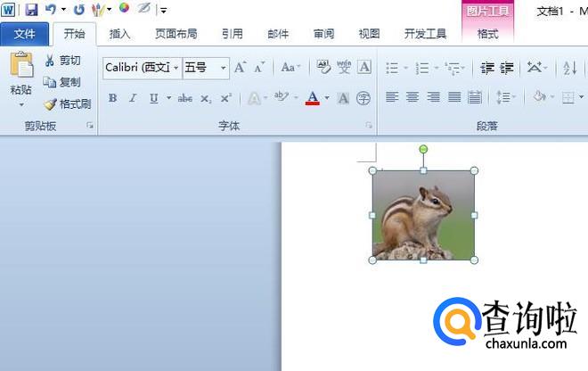588x371 pixels.
Task: Switch to the 邮件 Mailings tab
Action: pyautogui.click(x=278, y=34)
